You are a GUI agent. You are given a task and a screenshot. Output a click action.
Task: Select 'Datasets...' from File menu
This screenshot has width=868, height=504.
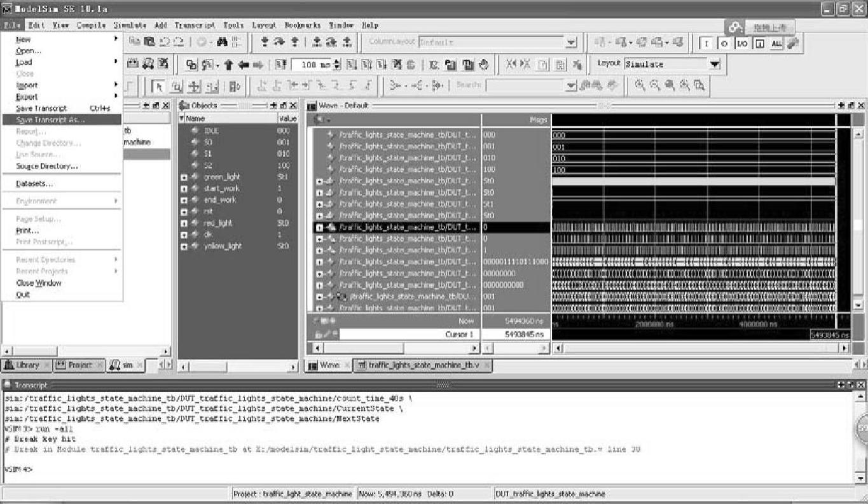34,184
